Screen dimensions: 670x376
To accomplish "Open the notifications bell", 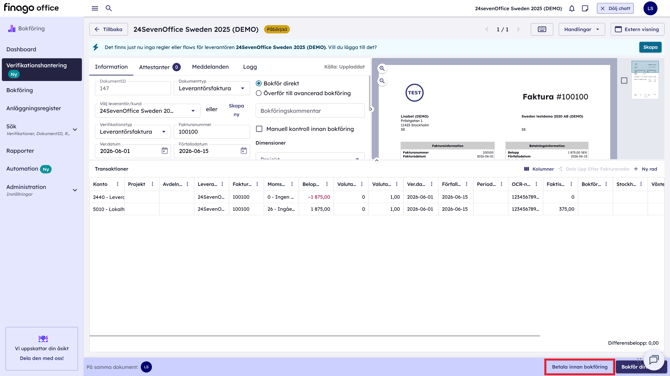I will coord(572,8).
